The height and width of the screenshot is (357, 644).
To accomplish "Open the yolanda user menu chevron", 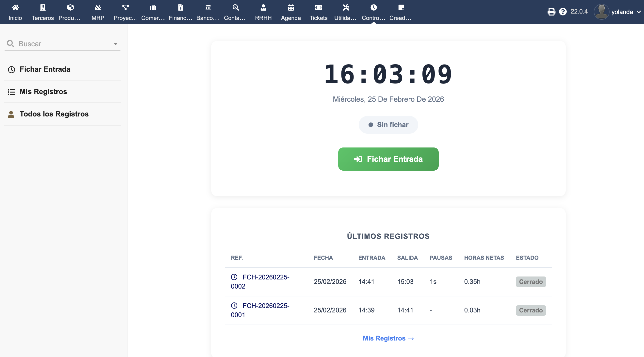I will click(x=639, y=12).
